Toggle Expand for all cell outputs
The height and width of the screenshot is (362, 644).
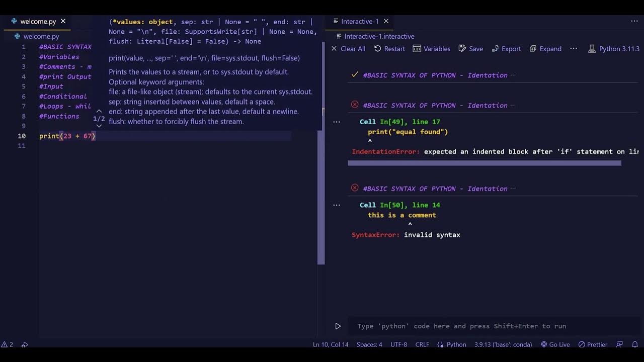click(545, 49)
